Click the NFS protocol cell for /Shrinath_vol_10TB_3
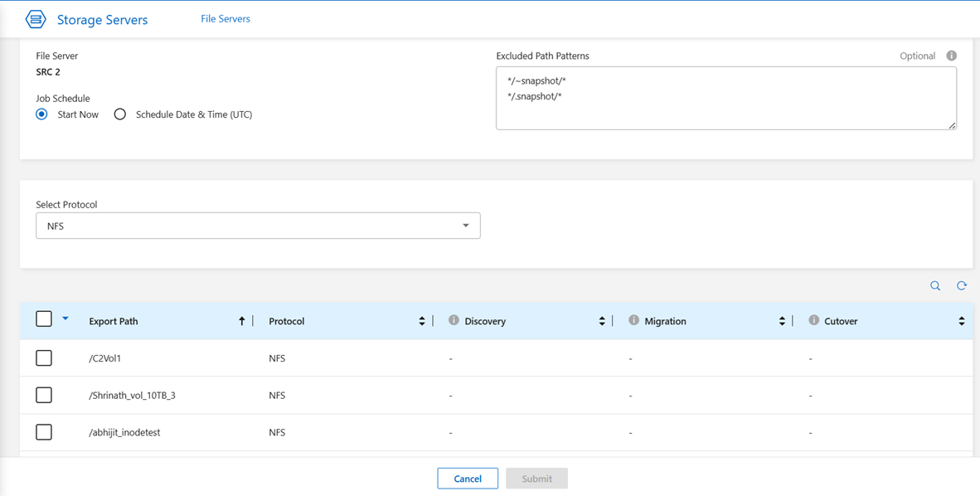The image size is (980, 496). click(277, 396)
